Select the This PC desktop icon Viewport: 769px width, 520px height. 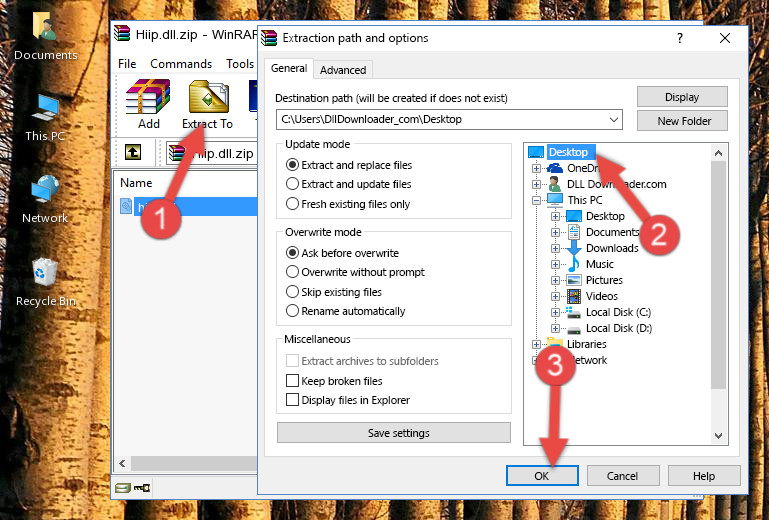click(x=46, y=108)
